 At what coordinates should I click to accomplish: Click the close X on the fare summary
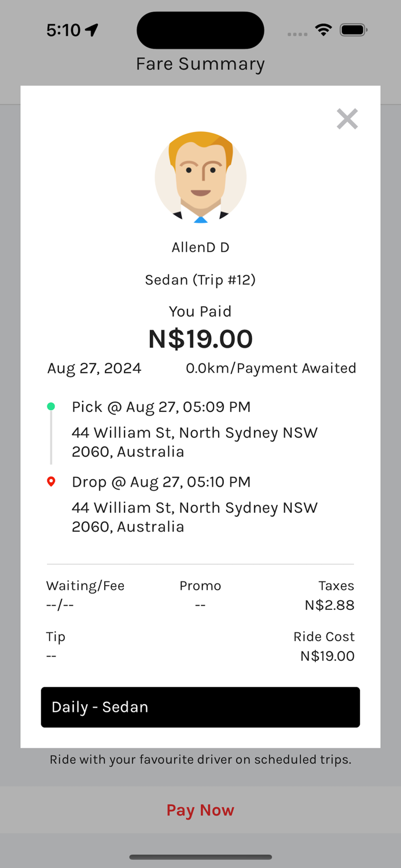click(x=347, y=119)
